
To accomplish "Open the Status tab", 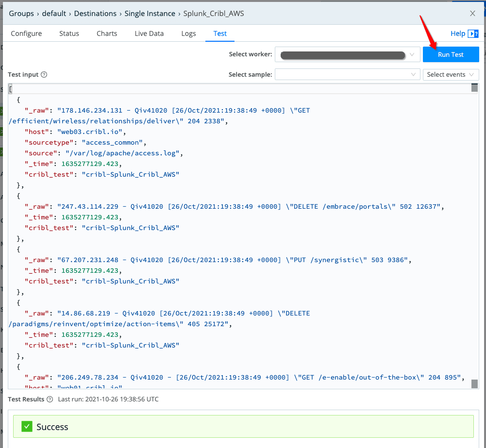I will [69, 33].
